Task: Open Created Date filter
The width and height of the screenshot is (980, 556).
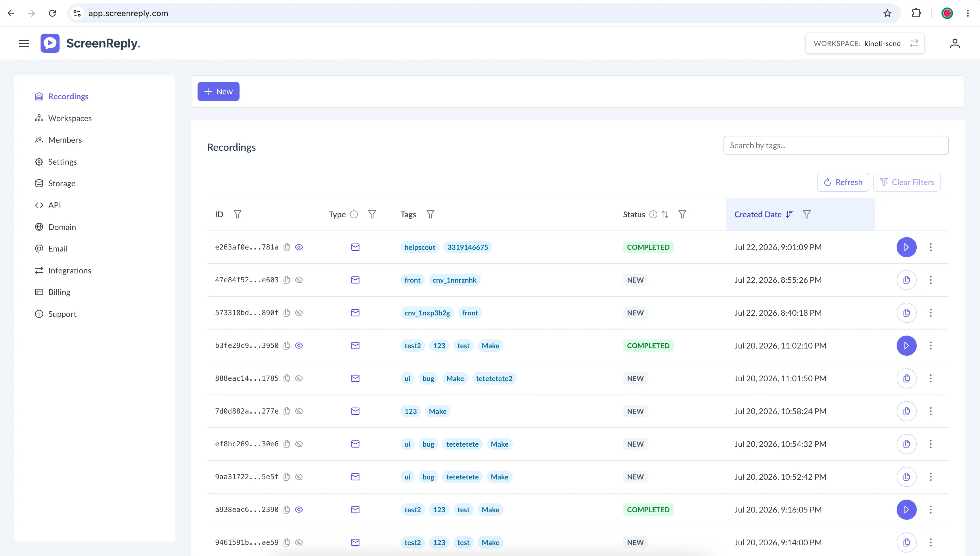Action: coord(807,214)
